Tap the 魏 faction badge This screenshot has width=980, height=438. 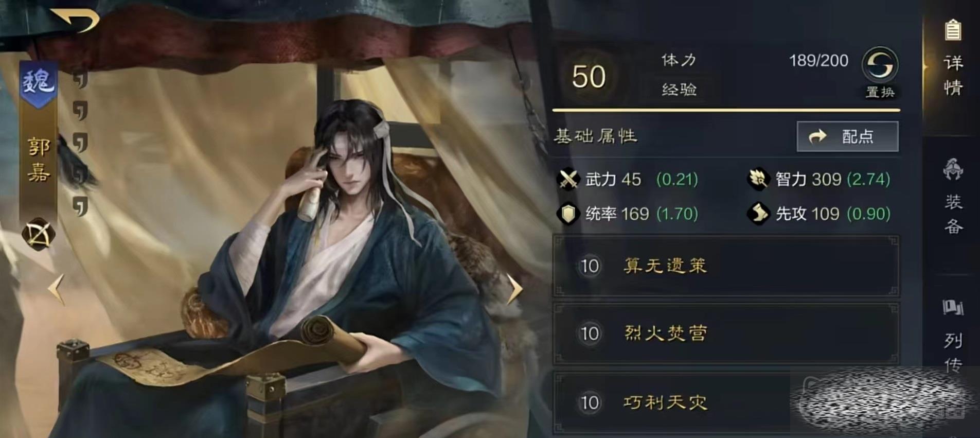(x=38, y=83)
